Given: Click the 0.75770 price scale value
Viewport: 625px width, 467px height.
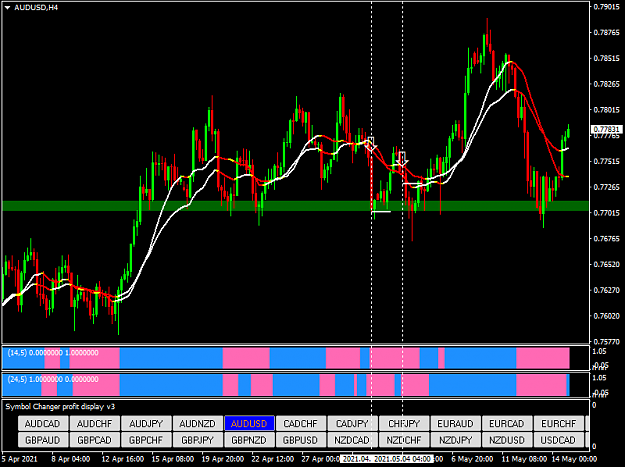Looking at the screenshot, I should click(x=606, y=341).
